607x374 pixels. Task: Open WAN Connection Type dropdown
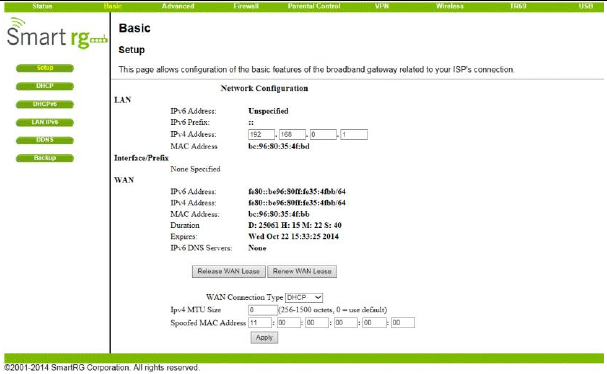click(304, 297)
